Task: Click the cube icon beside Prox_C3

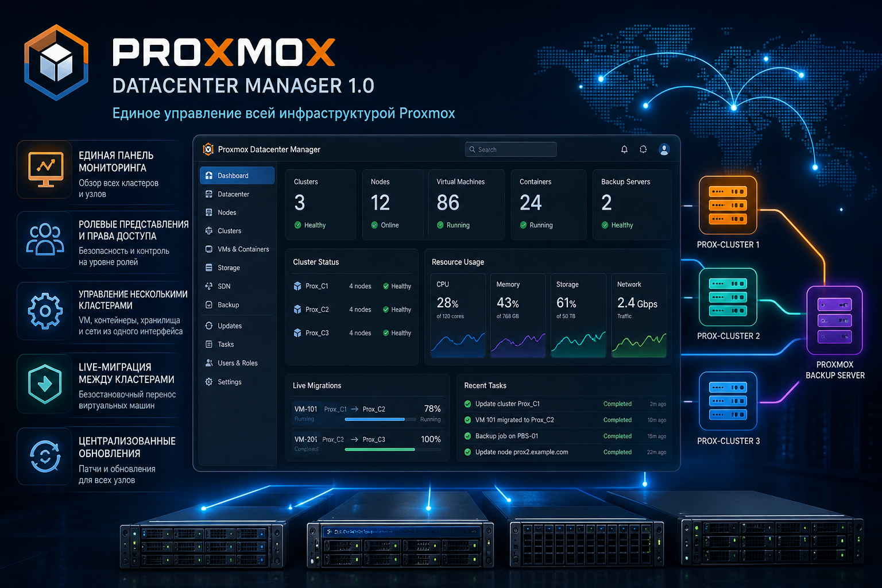Action: point(297,333)
